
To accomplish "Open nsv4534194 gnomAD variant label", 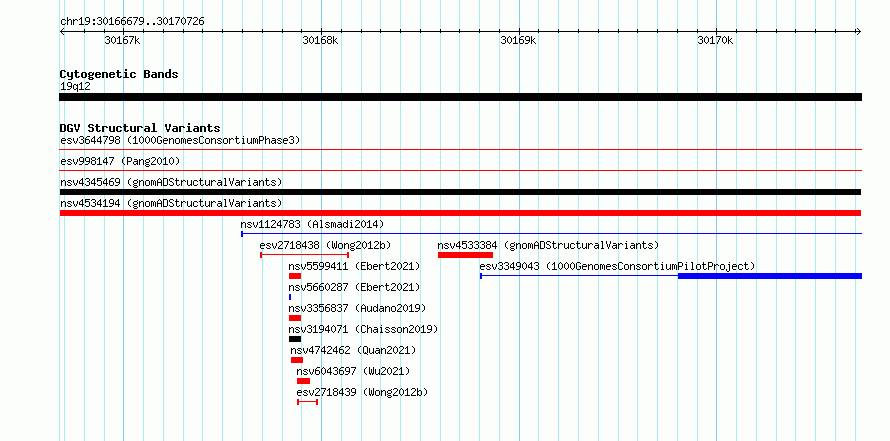I will [171, 203].
